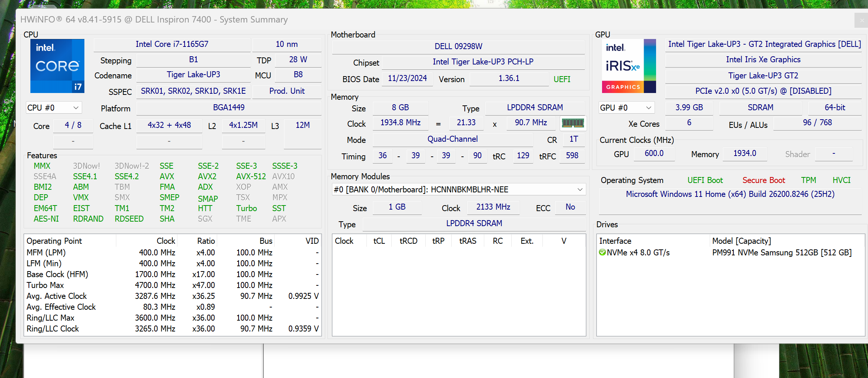The height and width of the screenshot is (378, 868).
Task: Click the CR value 1T
Action: (574, 139)
